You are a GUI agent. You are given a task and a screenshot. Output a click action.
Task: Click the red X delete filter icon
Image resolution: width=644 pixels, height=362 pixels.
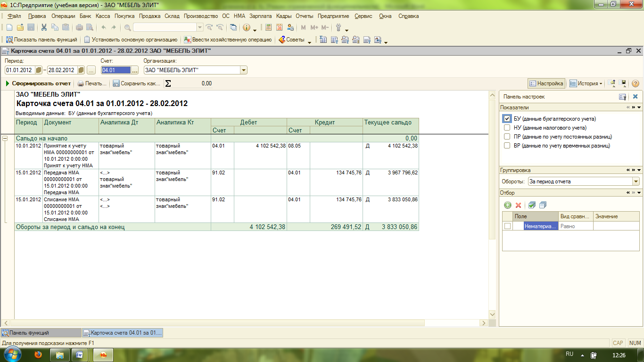(x=518, y=205)
